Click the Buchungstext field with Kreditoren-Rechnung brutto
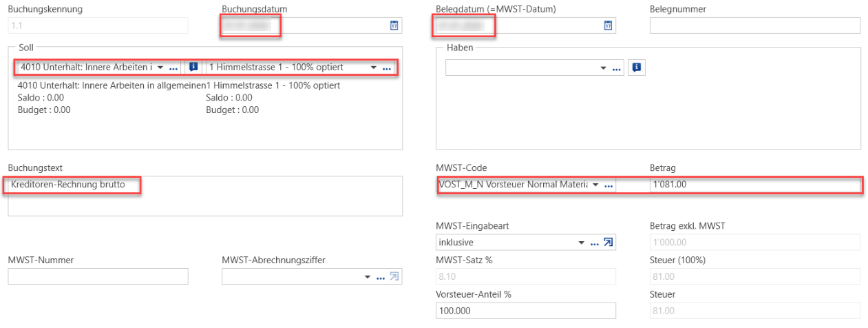 tap(205, 196)
